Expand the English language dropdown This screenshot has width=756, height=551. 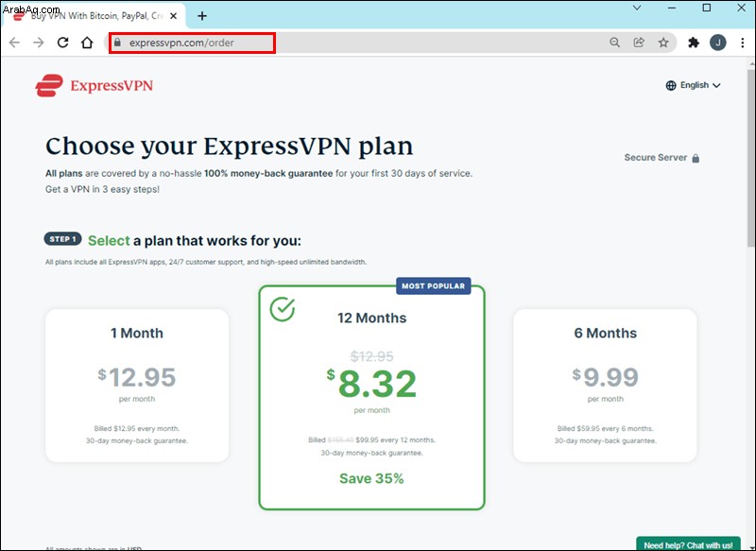click(694, 85)
